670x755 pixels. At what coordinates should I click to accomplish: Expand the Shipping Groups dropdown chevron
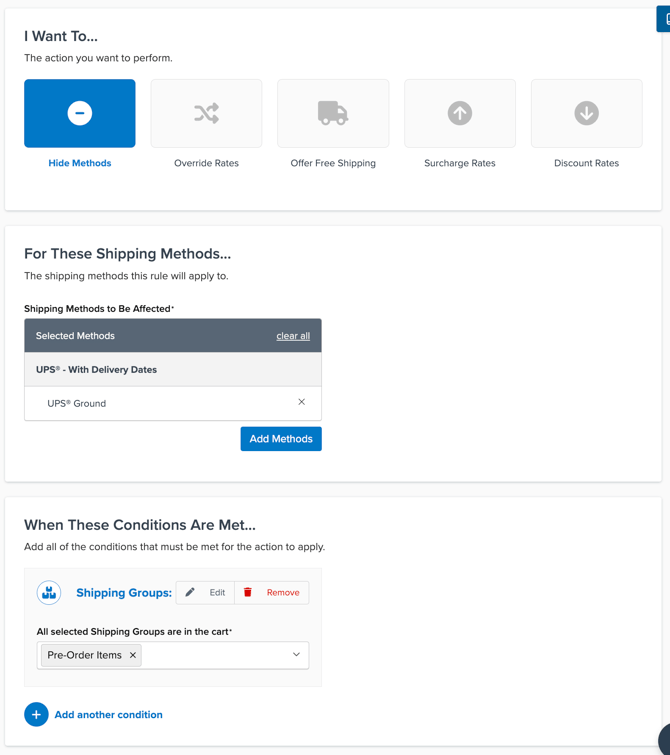(x=296, y=655)
